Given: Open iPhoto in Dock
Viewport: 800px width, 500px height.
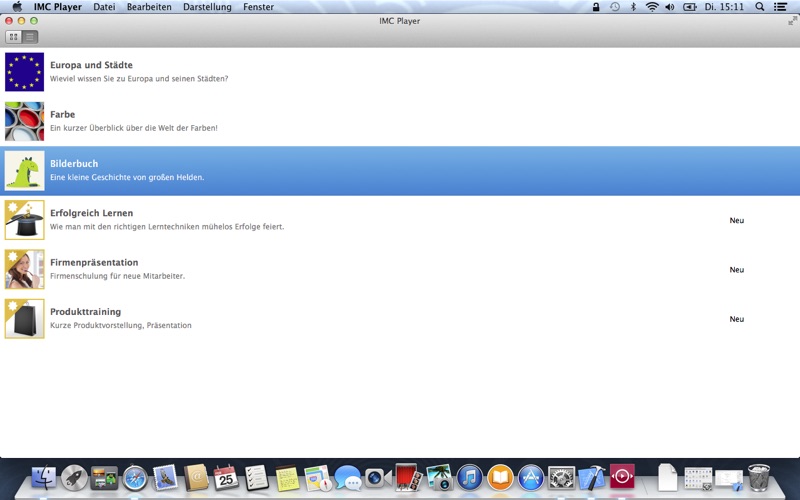Looking at the screenshot, I should pos(439,477).
